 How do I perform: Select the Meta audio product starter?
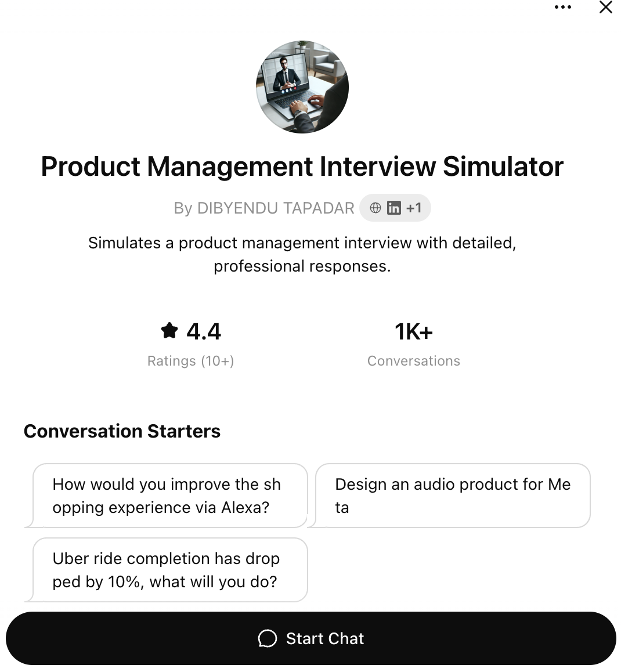pyautogui.click(x=453, y=496)
